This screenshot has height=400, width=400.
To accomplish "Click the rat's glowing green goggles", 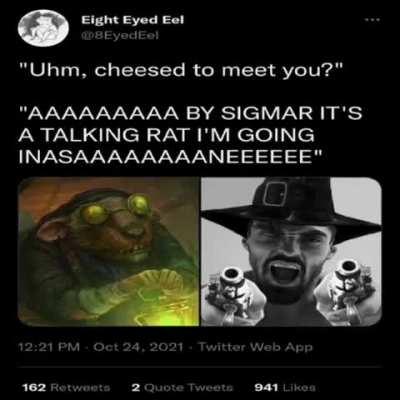I will (117, 207).
